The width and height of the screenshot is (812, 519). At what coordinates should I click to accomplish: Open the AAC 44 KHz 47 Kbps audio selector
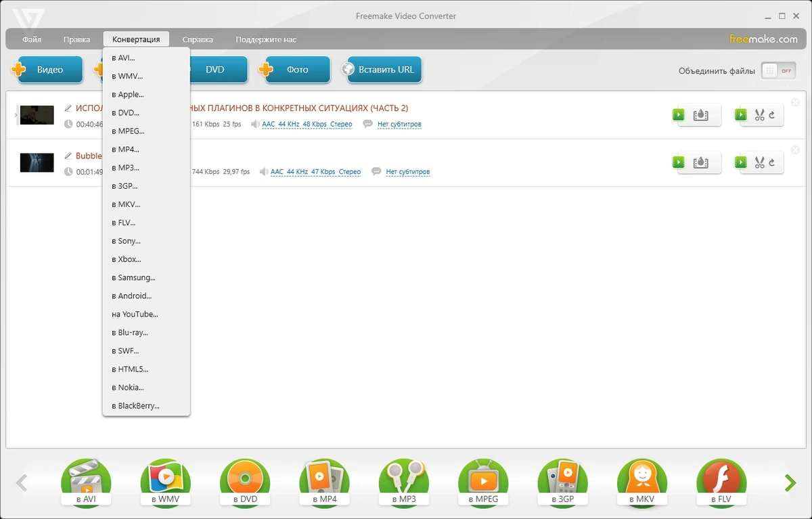click(x=315, y=172)
